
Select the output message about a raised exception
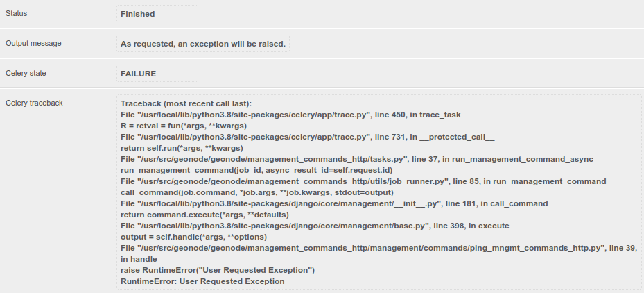click(x=202, y=44)
